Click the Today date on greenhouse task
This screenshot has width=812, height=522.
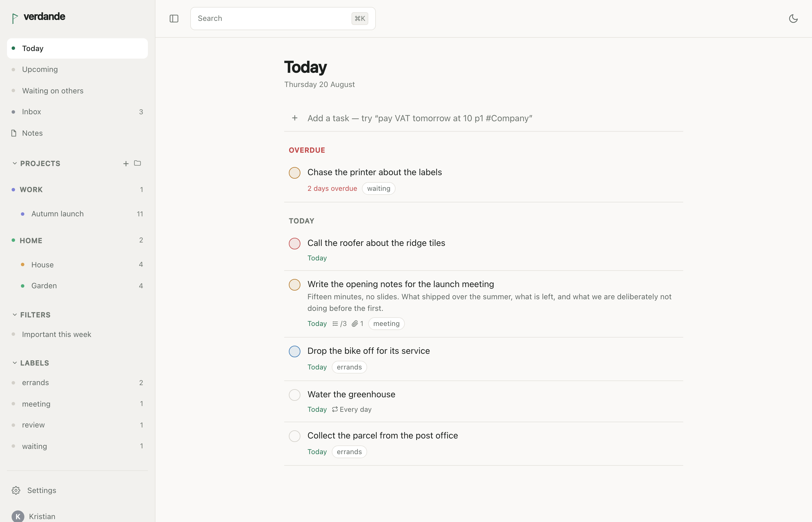click(x=317, y=409)
